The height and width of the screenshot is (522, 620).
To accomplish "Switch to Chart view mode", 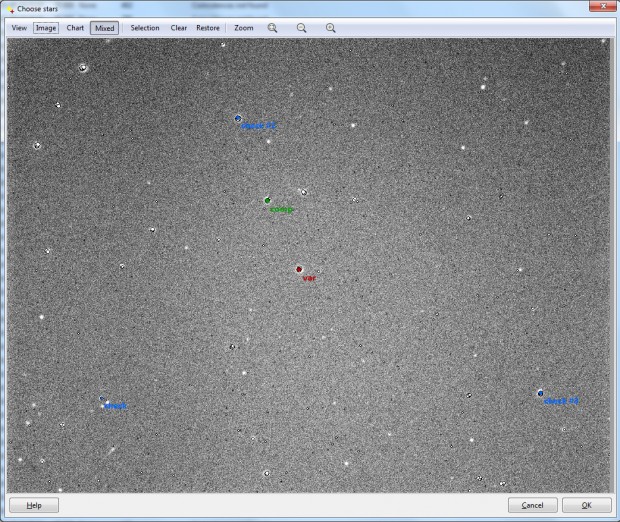I will tap(75, 28).
